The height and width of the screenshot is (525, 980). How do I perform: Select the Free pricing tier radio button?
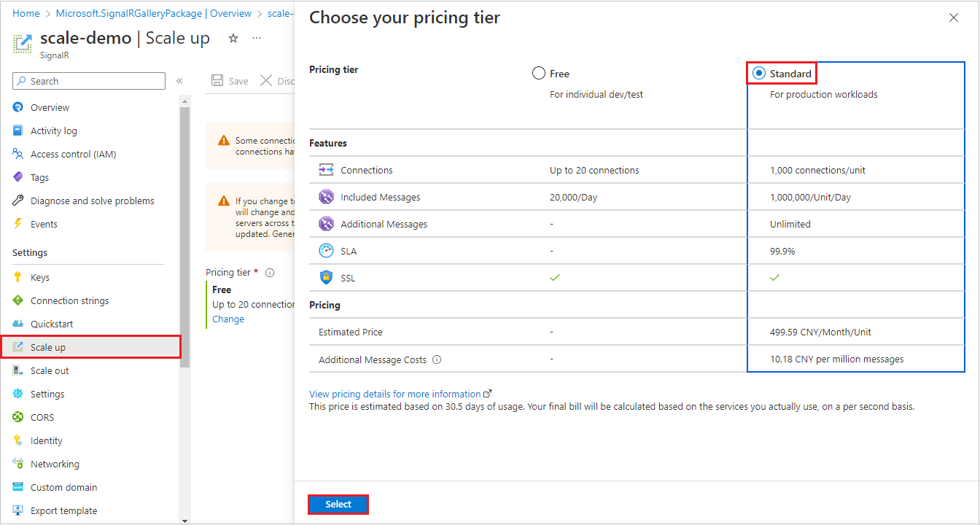(539, 73)
